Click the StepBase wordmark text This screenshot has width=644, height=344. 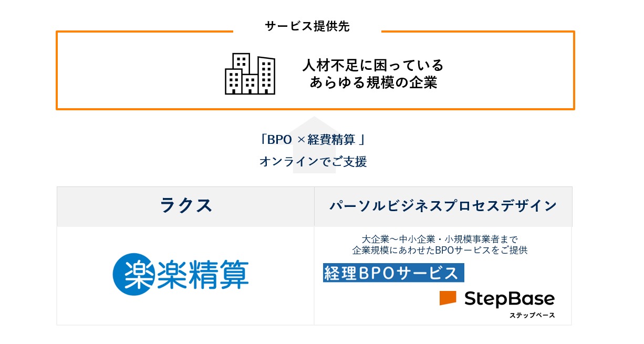(x=509, y=299)
